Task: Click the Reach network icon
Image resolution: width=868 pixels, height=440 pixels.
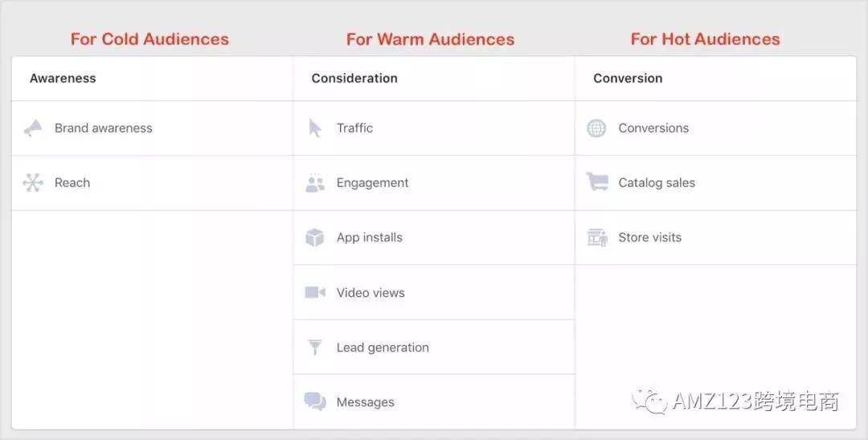Action: (33, 183)
